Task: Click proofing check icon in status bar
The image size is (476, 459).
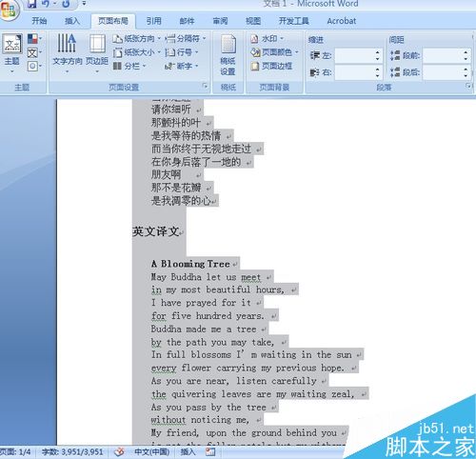Action: (119, 452)
